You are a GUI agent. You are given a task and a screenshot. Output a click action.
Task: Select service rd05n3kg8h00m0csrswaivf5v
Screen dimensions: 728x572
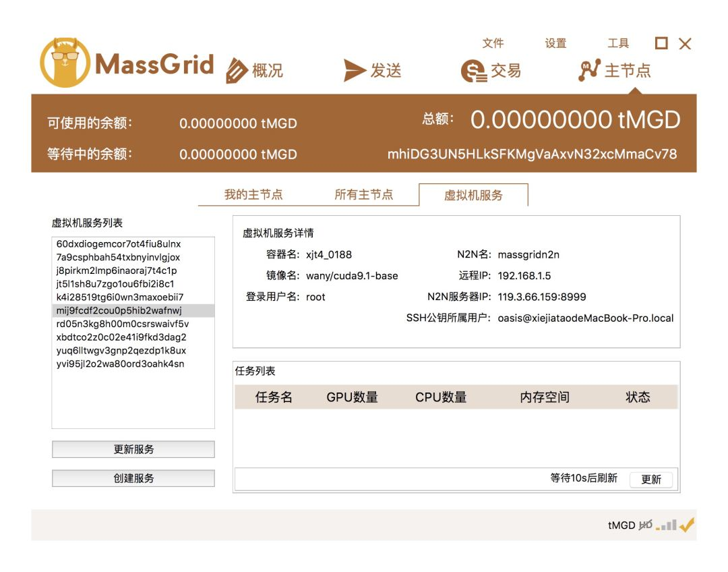(133, 324)
